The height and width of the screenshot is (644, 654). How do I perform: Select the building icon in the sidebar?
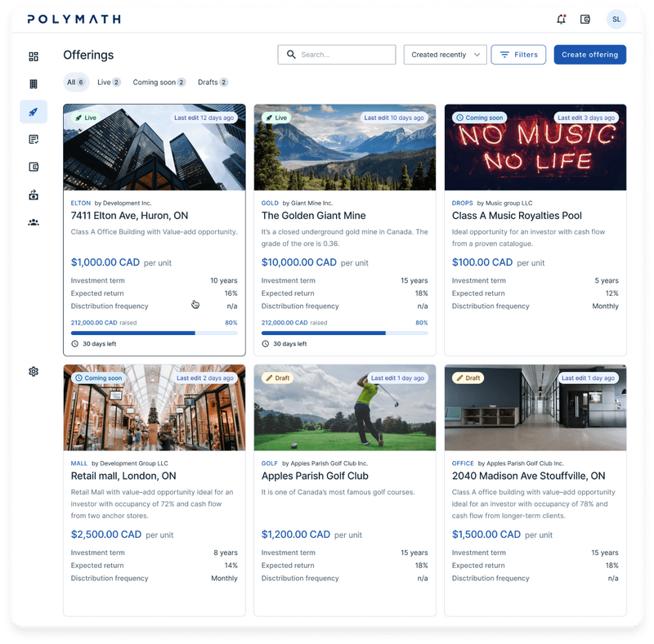tap(34, 84)
